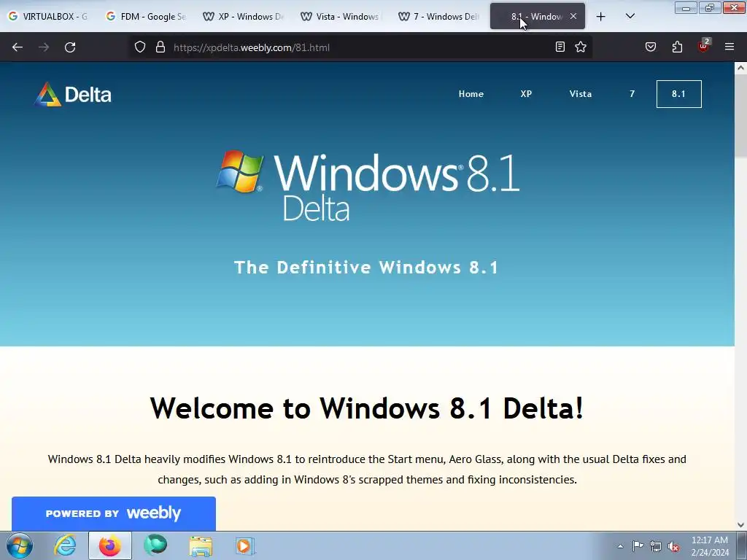Image resolution: width=747 pixels, height=560 pixels.
Task: Open the Firefox hamburger menu
Action: click(729, 47)
